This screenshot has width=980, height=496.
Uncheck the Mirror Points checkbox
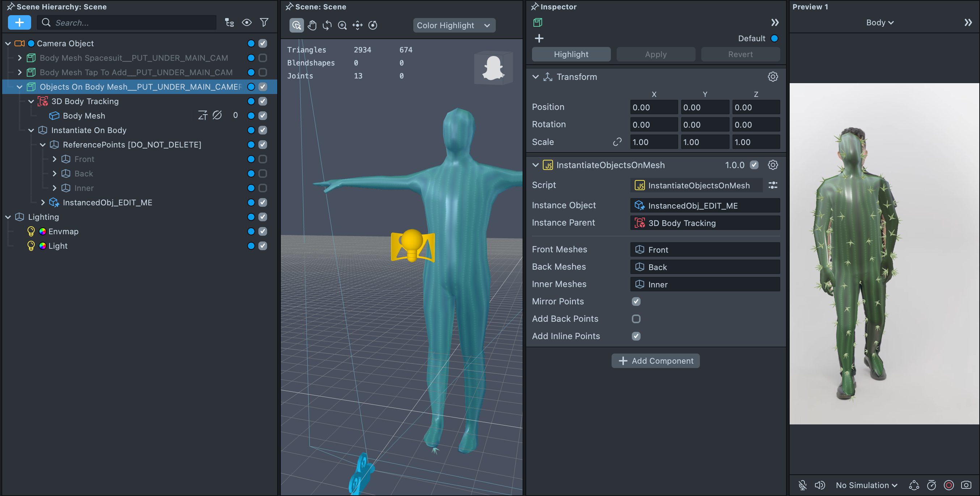coord(636,302)
